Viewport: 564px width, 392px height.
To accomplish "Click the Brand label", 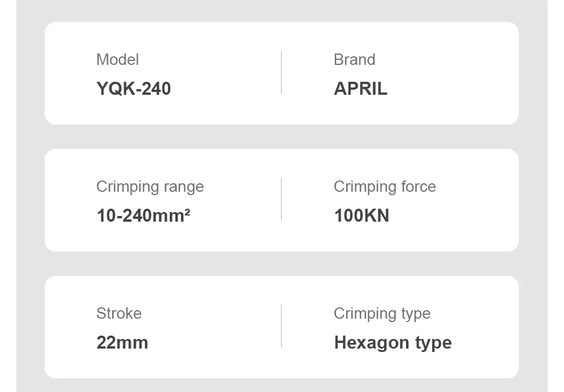I will pos(354,60).
